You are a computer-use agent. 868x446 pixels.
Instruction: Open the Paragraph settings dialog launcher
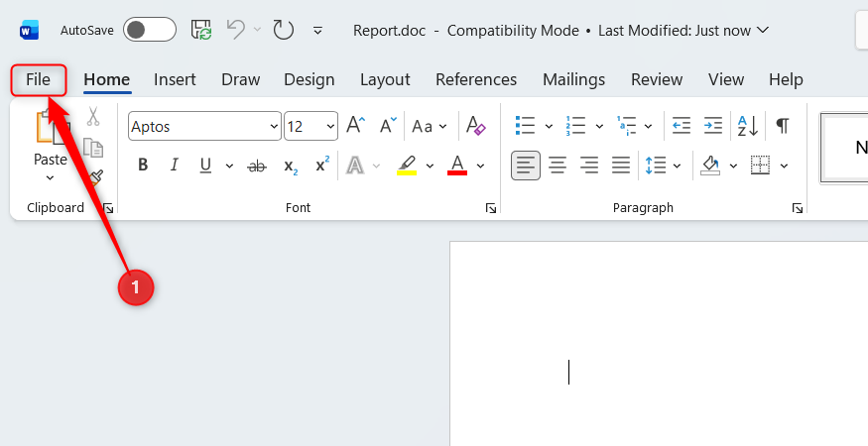pos(798,208)
